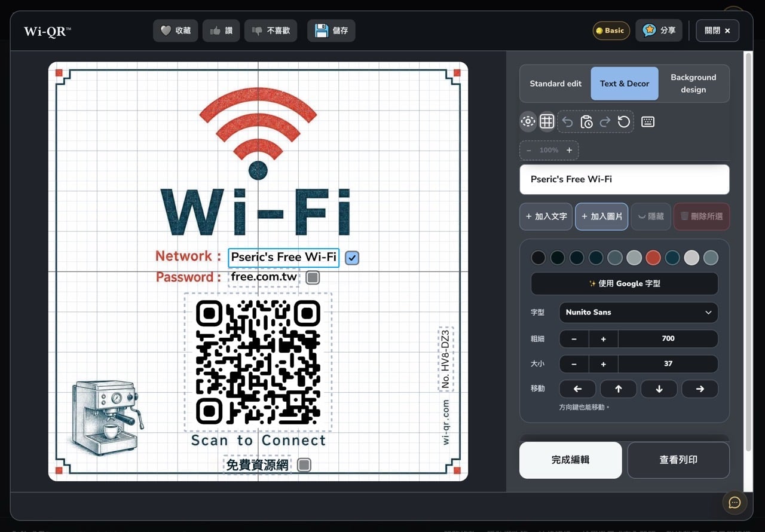Image resolution: width=765 pixels, height=532 pixels.
Task: Select the Text & Decor tab
Action: tap(625, 84)
